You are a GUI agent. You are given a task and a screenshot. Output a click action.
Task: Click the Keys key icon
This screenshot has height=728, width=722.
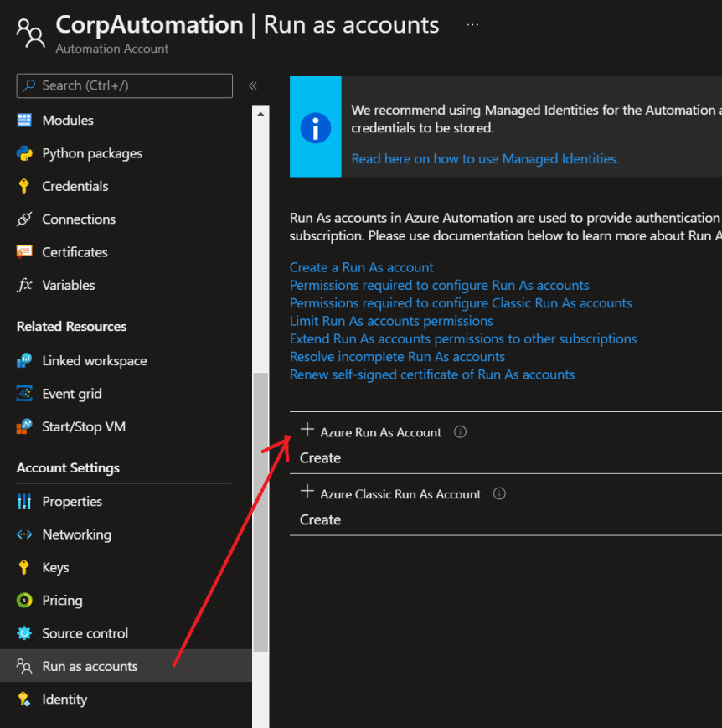[24, 567]
